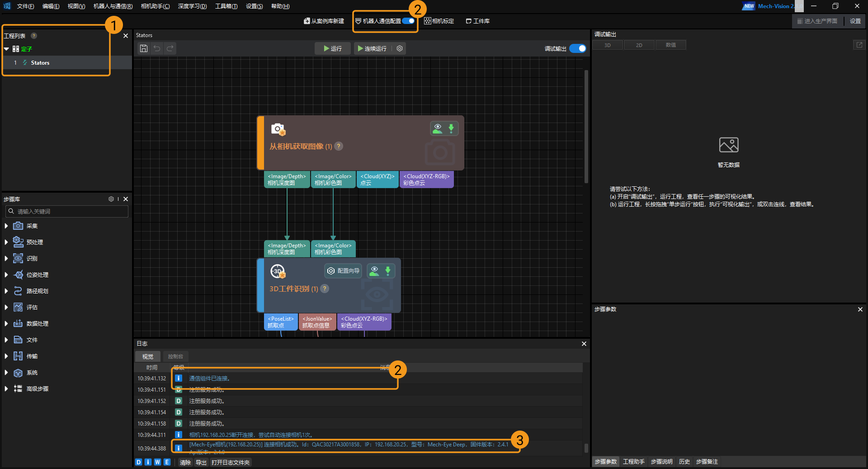Click the green download arrow on 3D工件识别 step
Viewport: 868px width, 469px height.
click(x=387, y=270)
